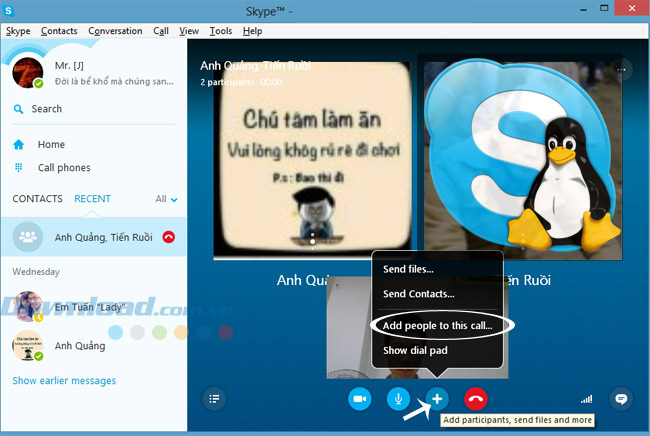The image size is (650, 436).
Task: Choose Add people to this call...
Action: coord(437,326)
